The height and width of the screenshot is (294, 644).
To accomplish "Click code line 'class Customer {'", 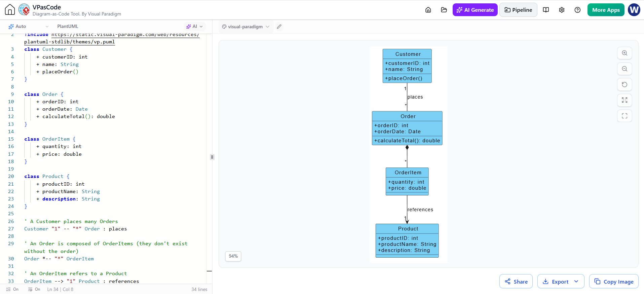I will (48, 49).
